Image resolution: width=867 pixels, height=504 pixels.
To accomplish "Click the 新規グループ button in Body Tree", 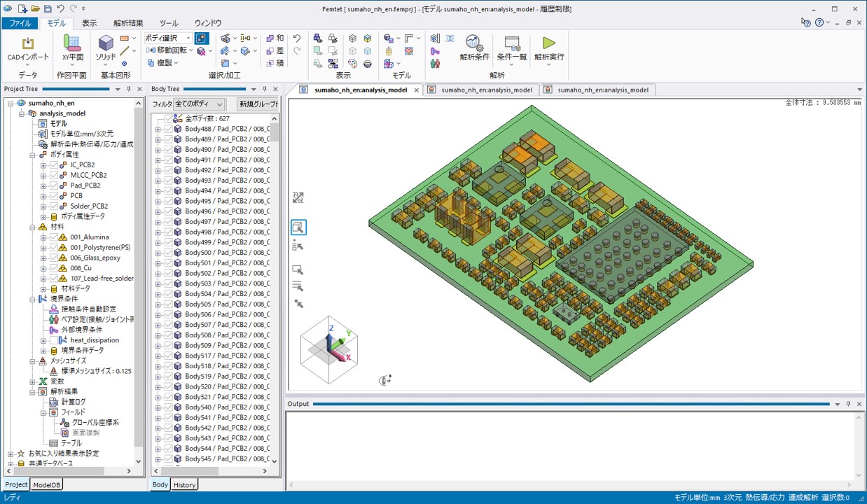I will coord(258,104).
